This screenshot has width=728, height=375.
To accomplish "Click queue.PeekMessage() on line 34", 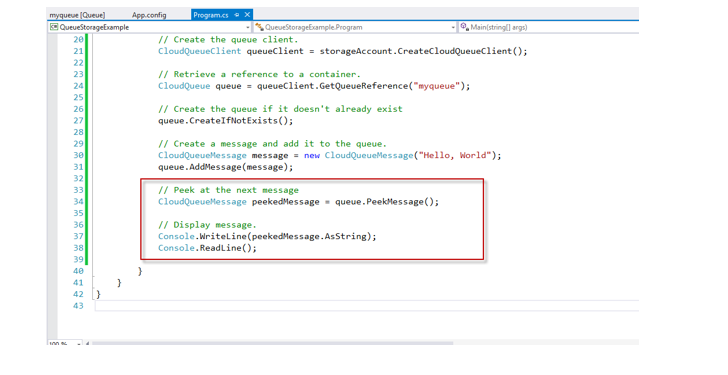I will point(385,202).
